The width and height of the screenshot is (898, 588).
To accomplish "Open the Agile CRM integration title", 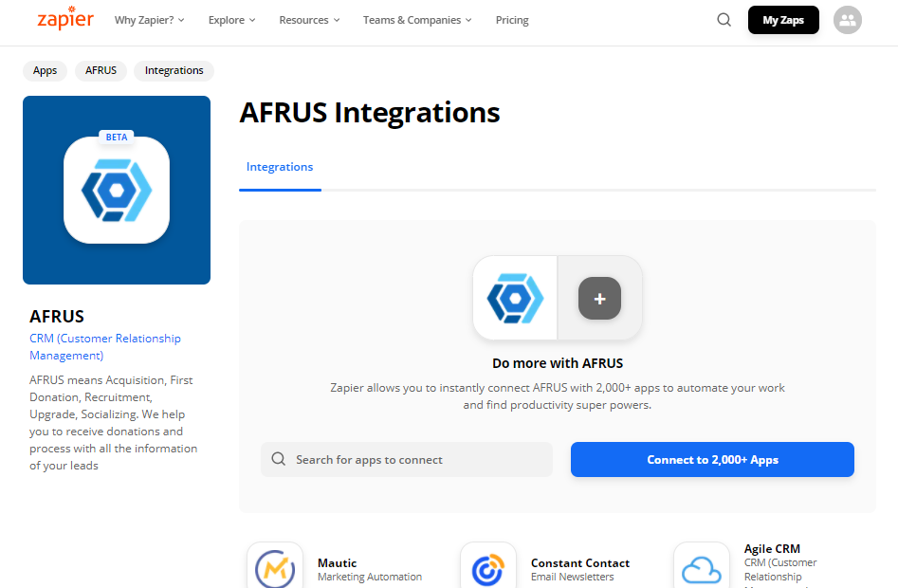I will [772, 548].
